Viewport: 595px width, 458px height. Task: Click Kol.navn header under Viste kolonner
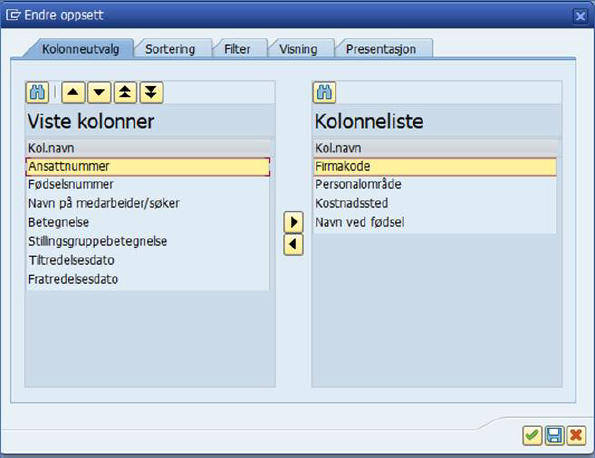click(149, 148)
